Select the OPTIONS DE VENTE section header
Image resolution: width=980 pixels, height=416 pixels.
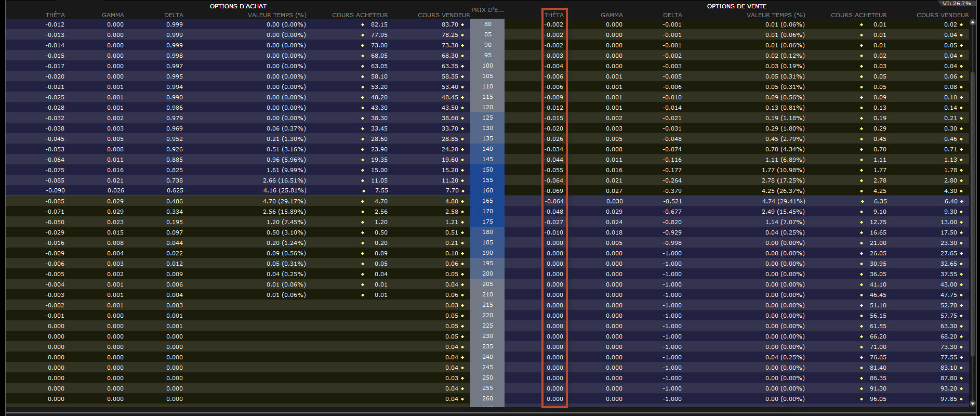pos(736,6)
